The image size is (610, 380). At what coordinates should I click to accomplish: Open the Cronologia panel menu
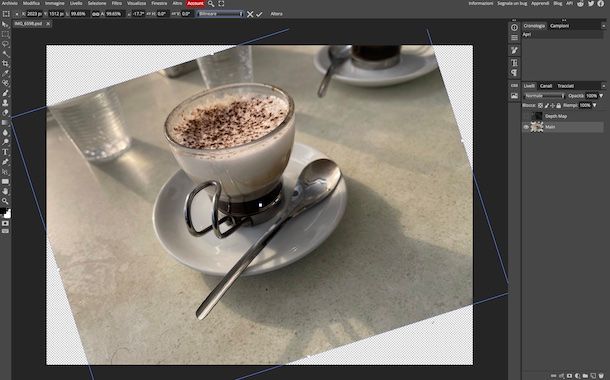[x=604, y=26]
